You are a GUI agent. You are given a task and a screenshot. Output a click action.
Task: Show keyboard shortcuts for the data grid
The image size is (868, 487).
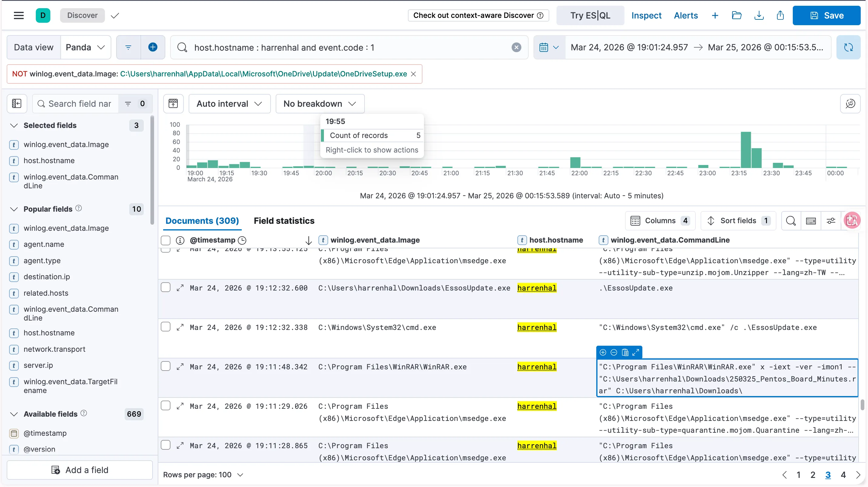click(811, 221)
